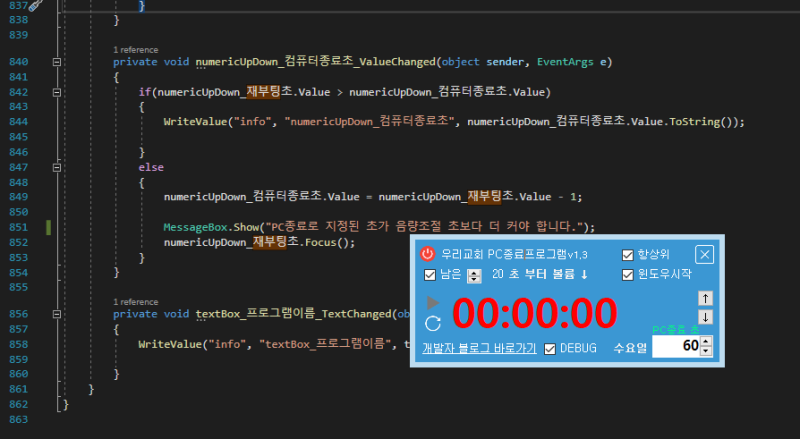Click 'WriteValue' on line 858
Screen dimensions: 800x439
pyautogui.click(x=170, y=344)
